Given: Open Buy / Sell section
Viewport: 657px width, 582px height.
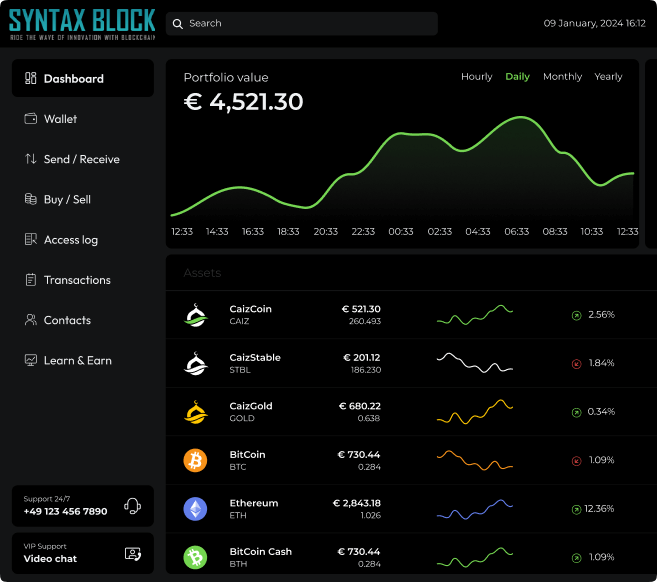Looking at the screenshot, I should [67, 200].
